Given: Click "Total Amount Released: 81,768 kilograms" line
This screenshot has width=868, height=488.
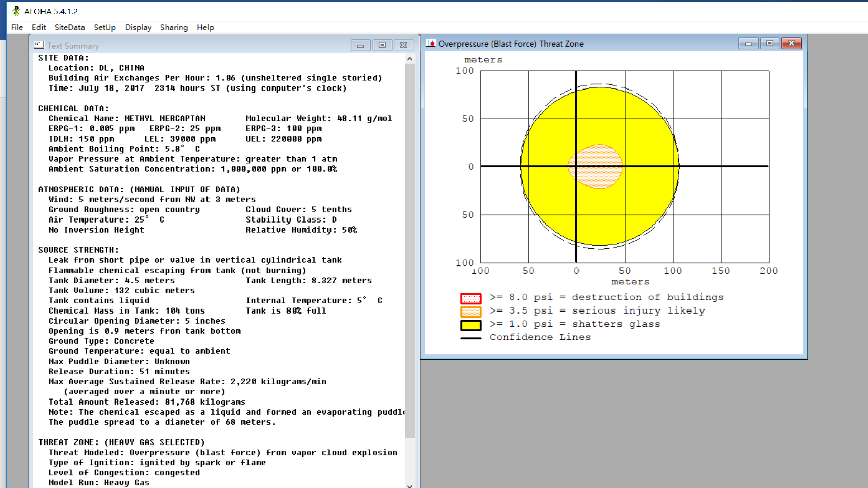Looking at the screenshot, I should 147,402.
